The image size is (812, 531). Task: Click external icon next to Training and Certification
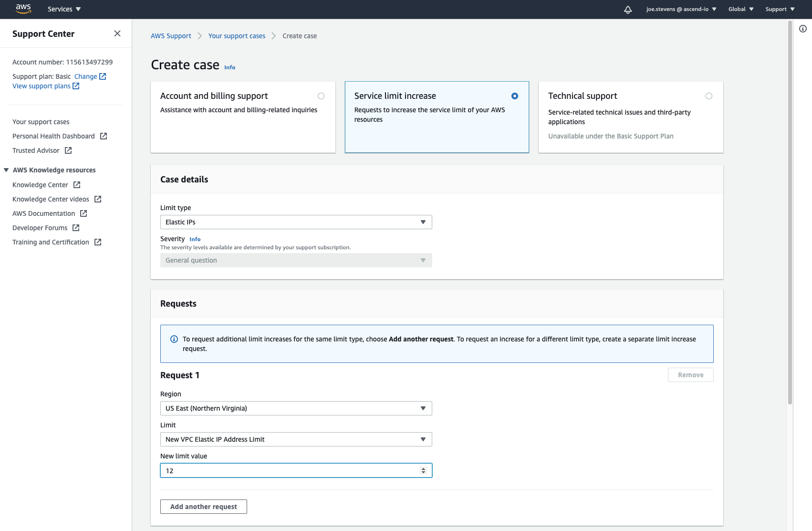(98, 242)
